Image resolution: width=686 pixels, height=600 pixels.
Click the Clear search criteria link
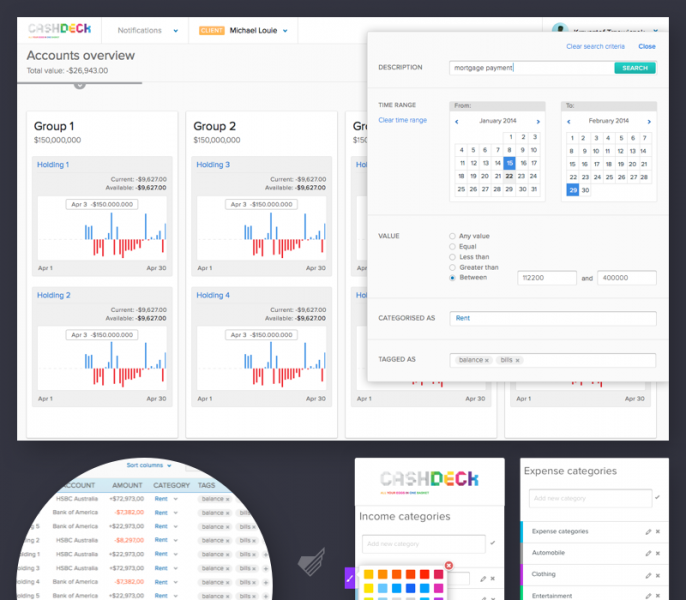(595, 46)
